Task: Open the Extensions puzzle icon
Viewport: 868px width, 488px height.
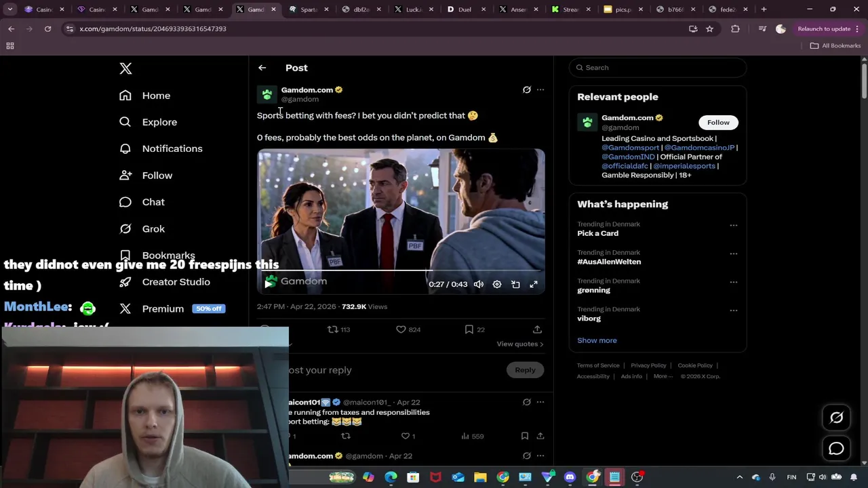Action: (x=735, y=29)
